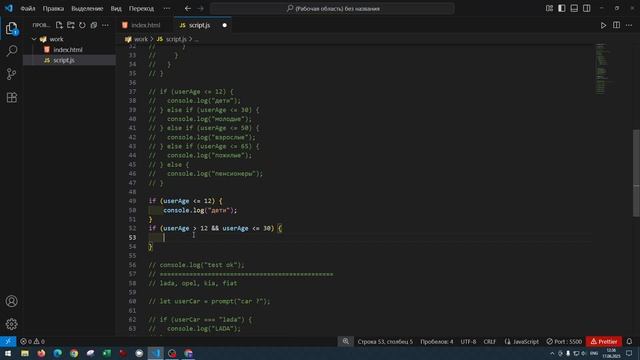Open remote window indicator in status bar
The width and height of the screenshot is (640, 360).
pos(8,341)
